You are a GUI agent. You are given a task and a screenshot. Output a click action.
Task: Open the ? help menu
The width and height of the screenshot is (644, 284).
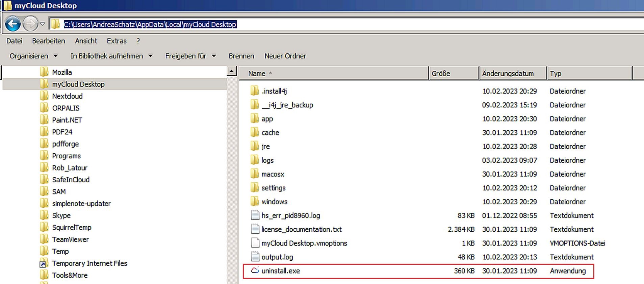click(138, 41)
